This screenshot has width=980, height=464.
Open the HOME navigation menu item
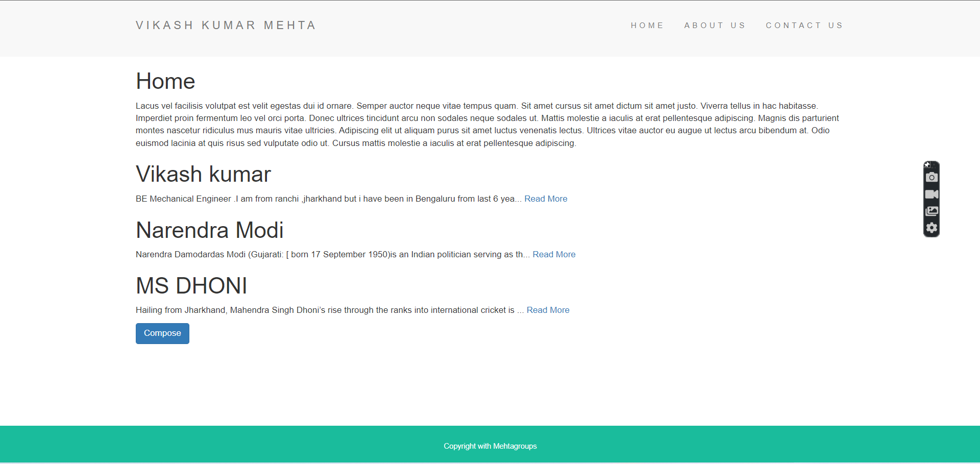(647, 25)
